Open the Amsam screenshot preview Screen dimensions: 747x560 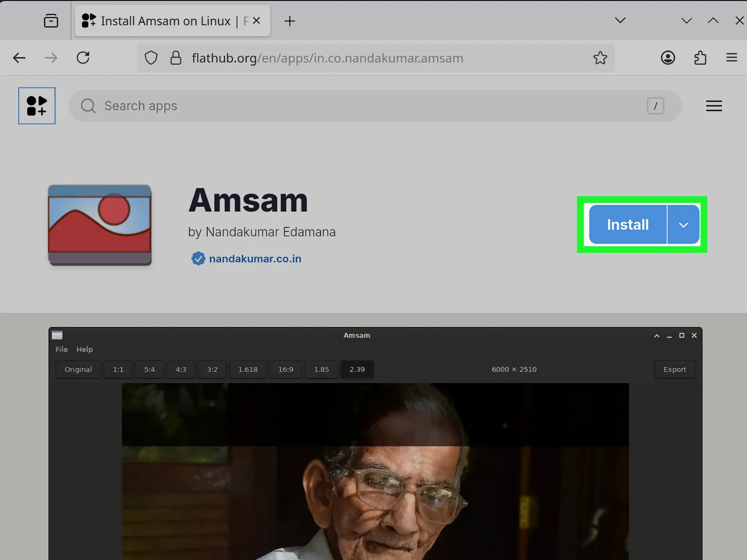pos(375,443)
